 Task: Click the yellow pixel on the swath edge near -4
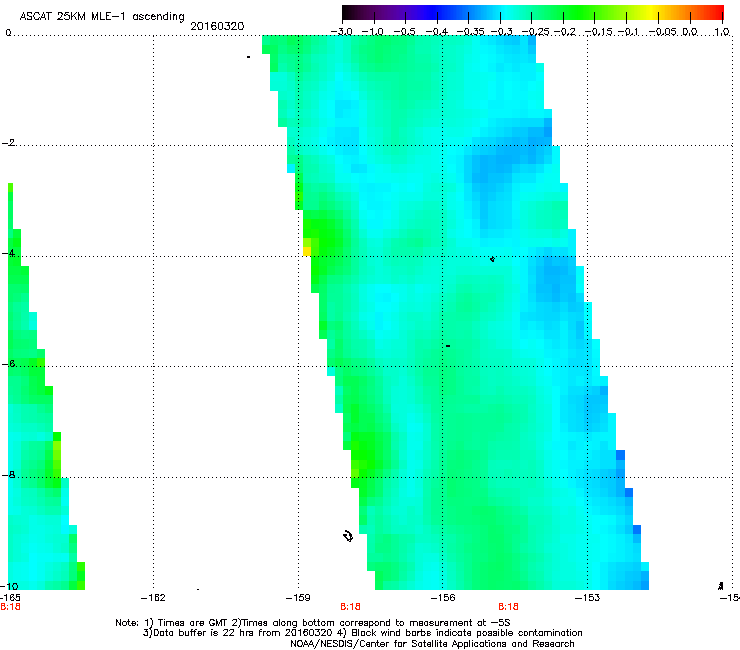click(x=307, y=251)
